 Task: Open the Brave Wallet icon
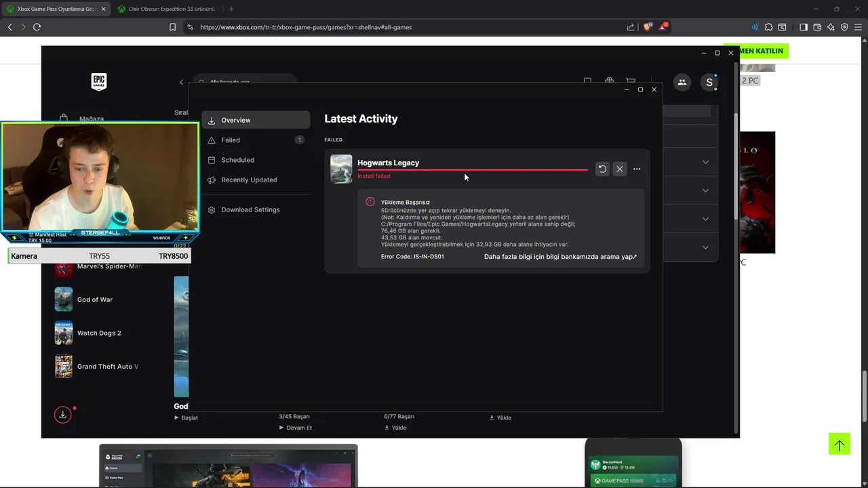[817, 27]
